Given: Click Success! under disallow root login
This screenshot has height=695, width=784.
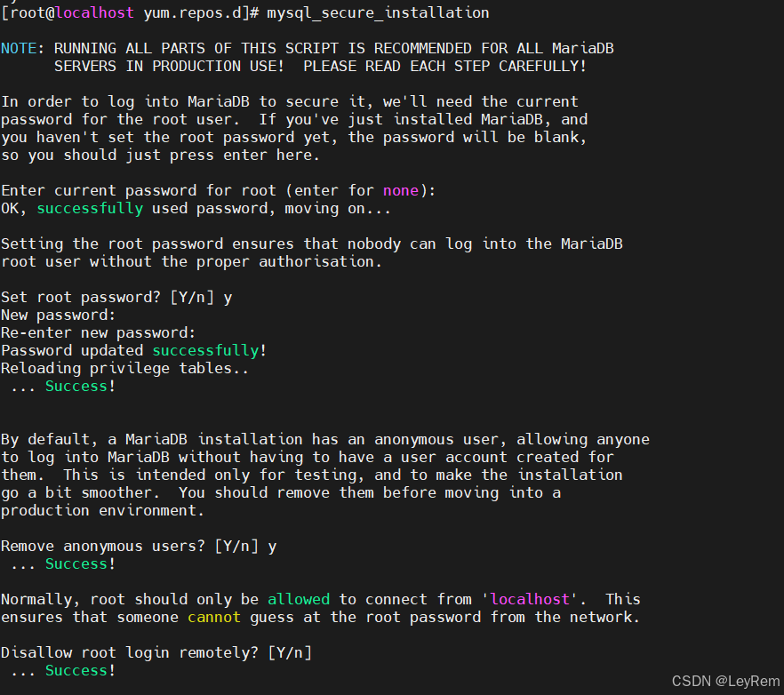Looking at the screenshot, I should 81,670.
